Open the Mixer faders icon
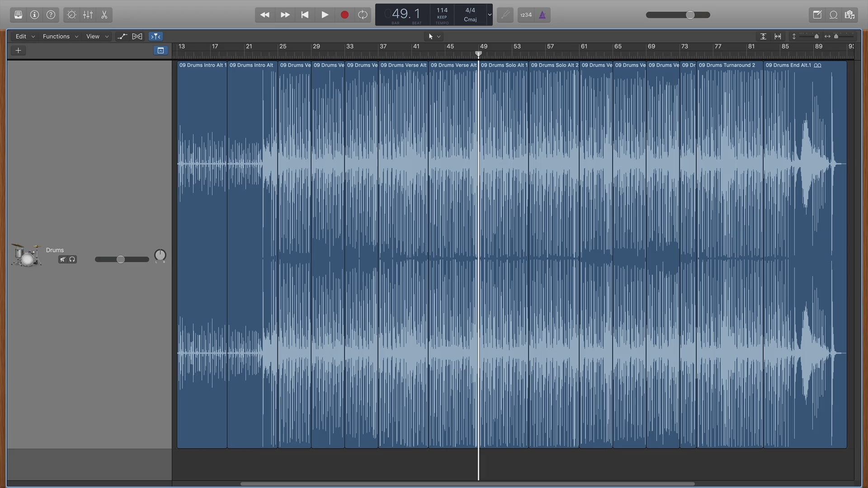Viewport: 868px width, 488px height. pyautogui.click(x=88, y=15)
